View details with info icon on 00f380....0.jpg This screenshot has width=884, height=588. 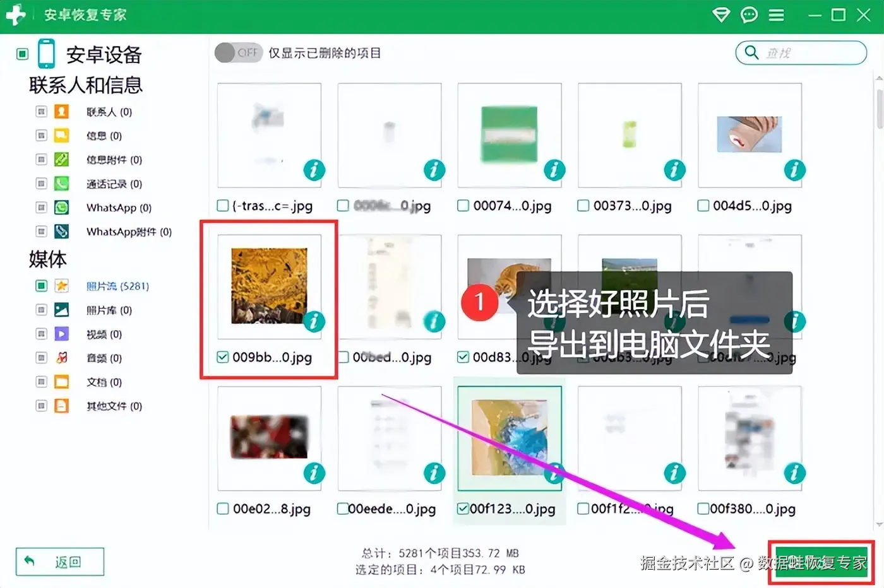pyautogui.click(x=794, y=473)
